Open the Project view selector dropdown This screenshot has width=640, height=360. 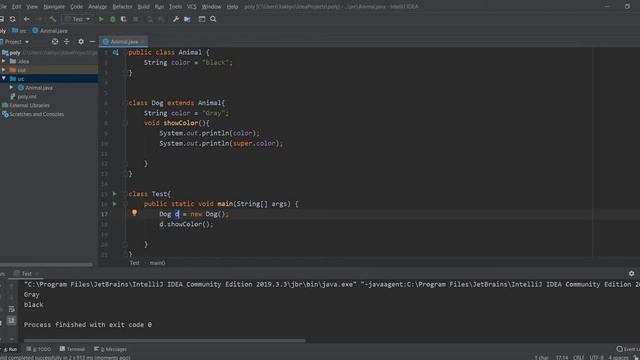16,42
